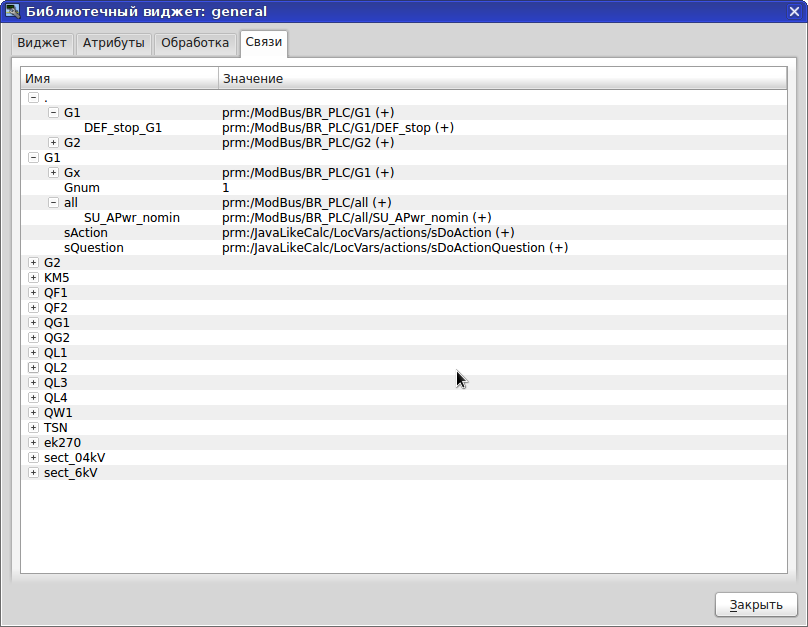Expand the QL3 node
This screenshot has height=627, width=808.
click(x=33, y=382)
